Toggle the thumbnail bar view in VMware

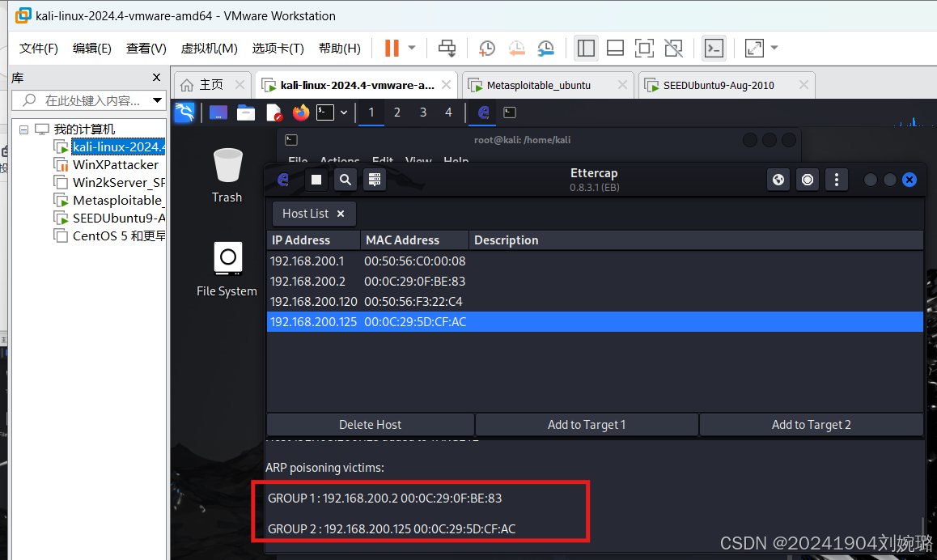[x=615, y=48]
